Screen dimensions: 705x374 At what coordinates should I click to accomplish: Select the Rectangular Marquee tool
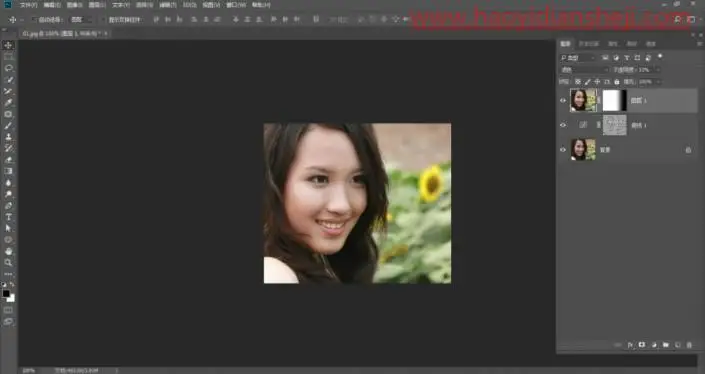click(x=8, y=57)
